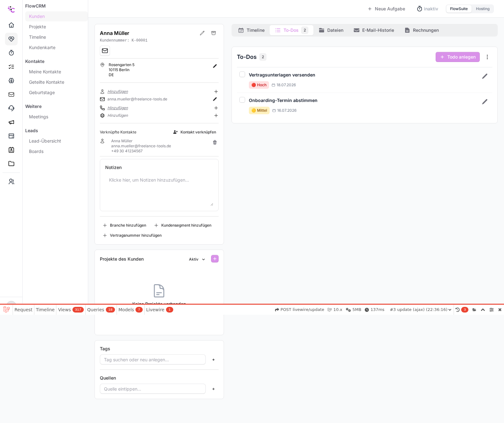Add a phone number with plus icon
The width and height of the screenshot is (504, 423).
click(x=216, y=108)
